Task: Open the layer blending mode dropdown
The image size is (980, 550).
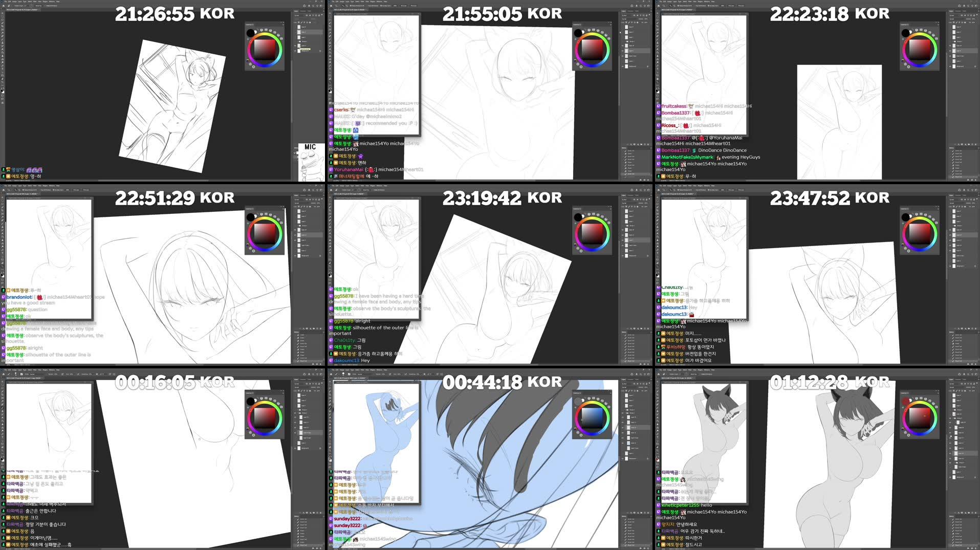Action: (297, 19)
